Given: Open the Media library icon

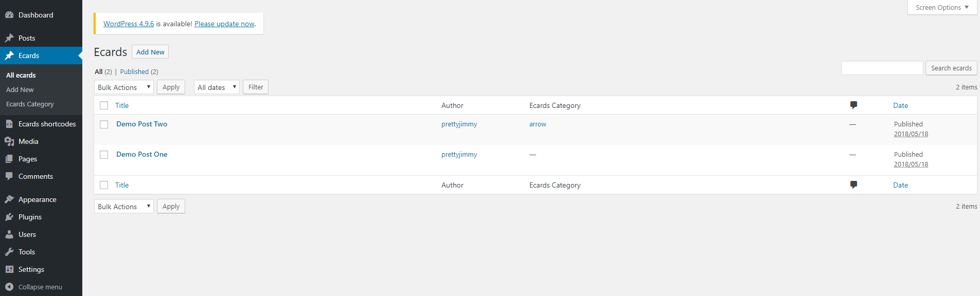Looking at the screenshot, I should click(x=9, y=141).
